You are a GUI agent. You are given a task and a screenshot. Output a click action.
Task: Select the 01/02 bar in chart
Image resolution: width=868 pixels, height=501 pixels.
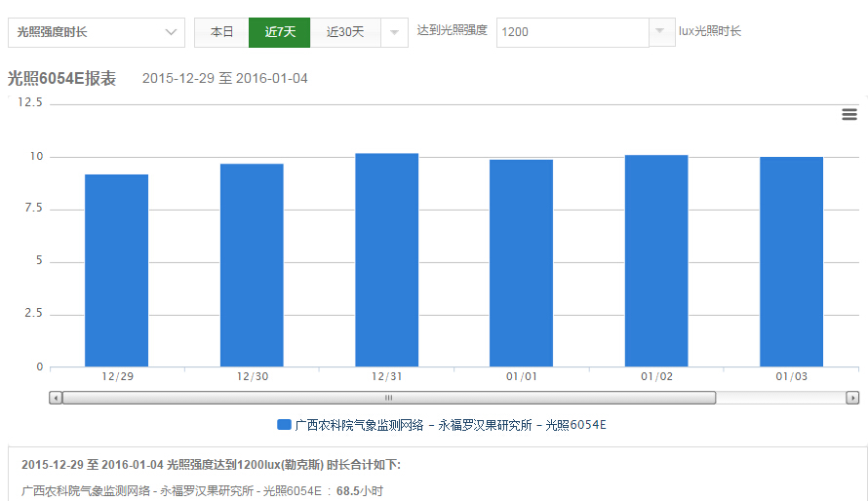(x=656, y=260)
